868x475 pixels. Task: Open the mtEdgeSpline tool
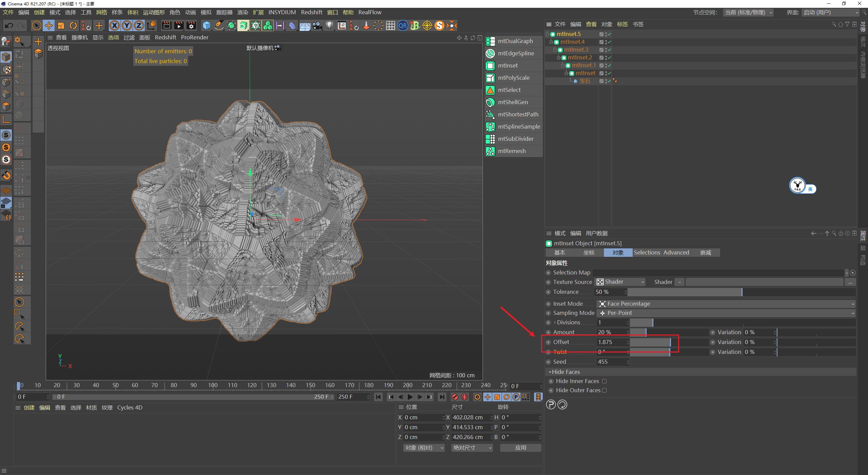(x=490, y=53)
